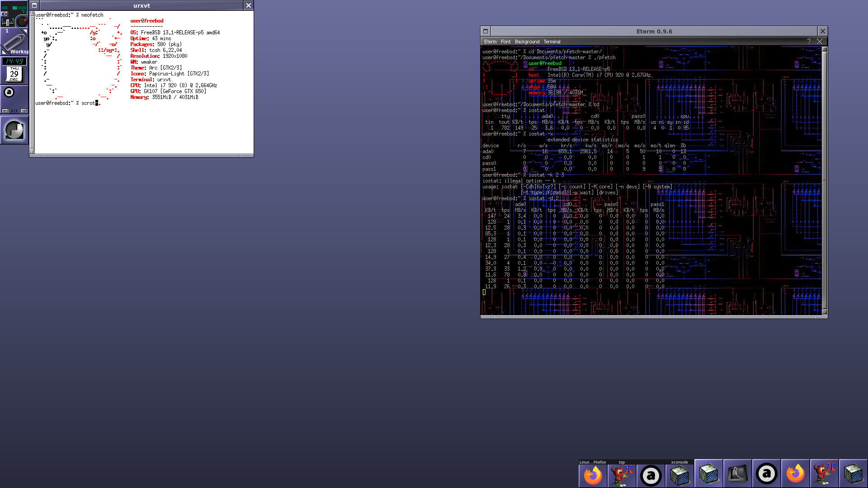The height and width of the screenshot is (488, 868).
Task: Click the right arrow in the 1/1 dockapp
Action: [24, 111]
